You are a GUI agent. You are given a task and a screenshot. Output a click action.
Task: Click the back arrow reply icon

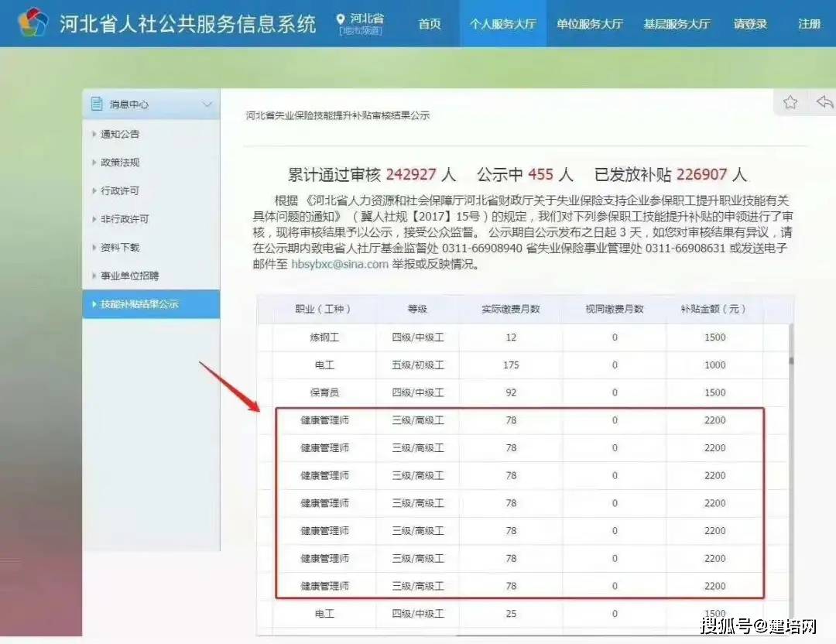pyautogui.click(x=824, y=102)
